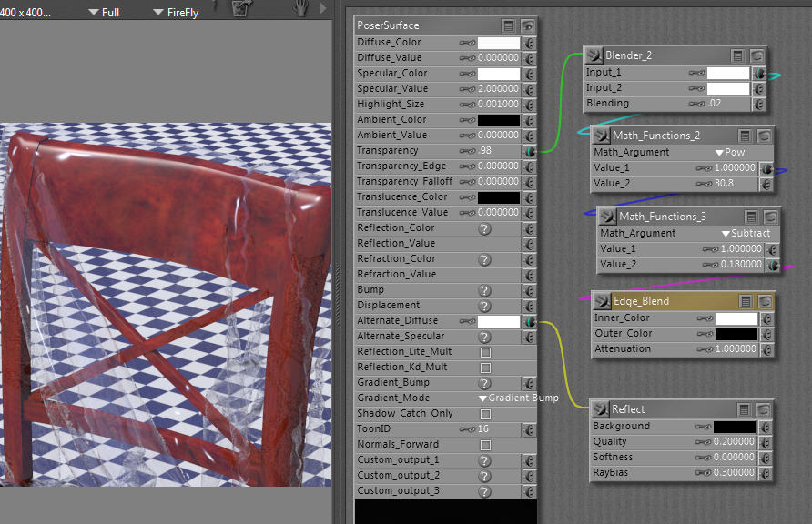Click the Reflect node output connector icon
The width and height of the screenshot is (812, 524).
click(599, 409)
